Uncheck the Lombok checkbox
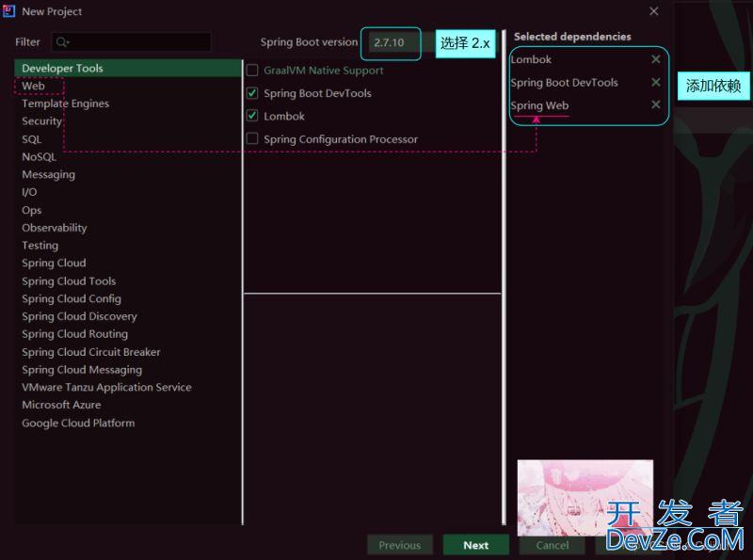 click(252, 116)
